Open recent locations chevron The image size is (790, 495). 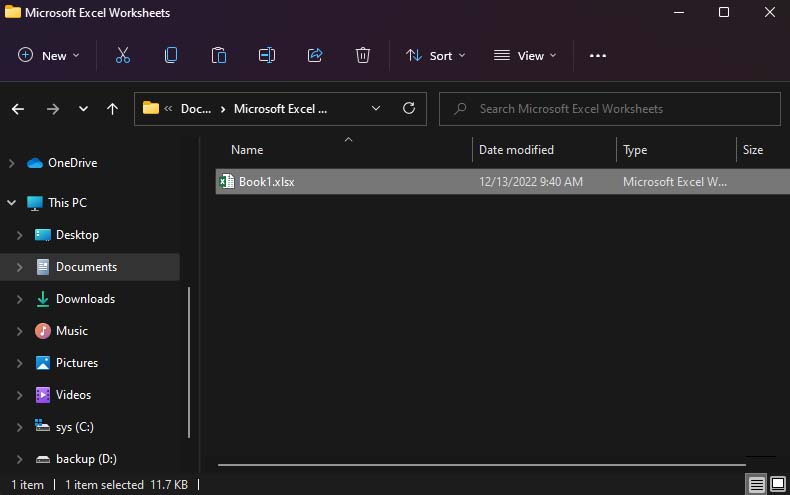(83, 109)
